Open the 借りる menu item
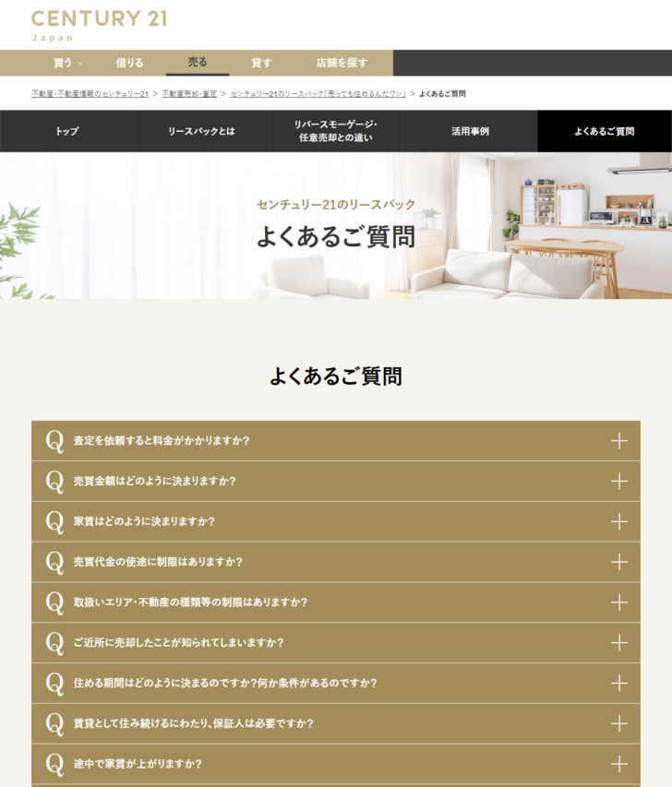Viewport: 672px width, 787px height. pyautogui.click(x=129, y=63)
